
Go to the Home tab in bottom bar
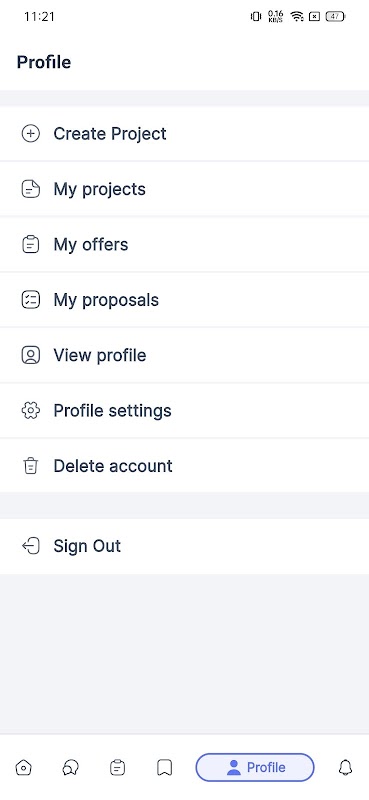[x=23, y=767]
